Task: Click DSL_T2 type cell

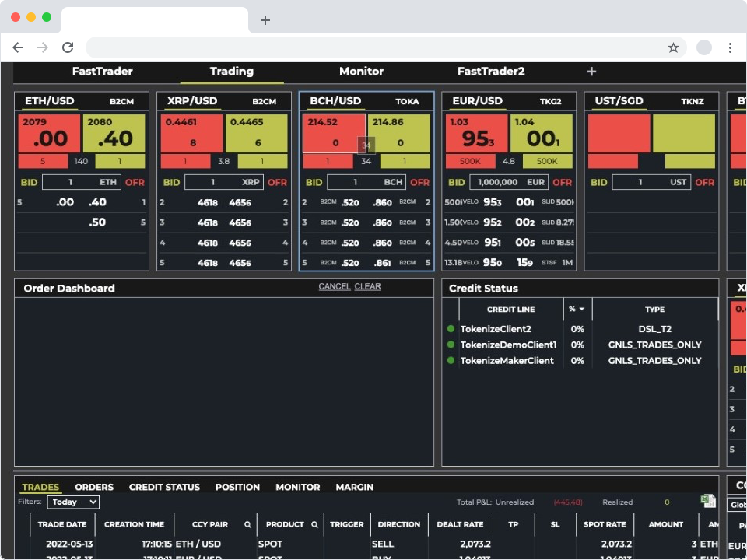Action: pos(654,329)
